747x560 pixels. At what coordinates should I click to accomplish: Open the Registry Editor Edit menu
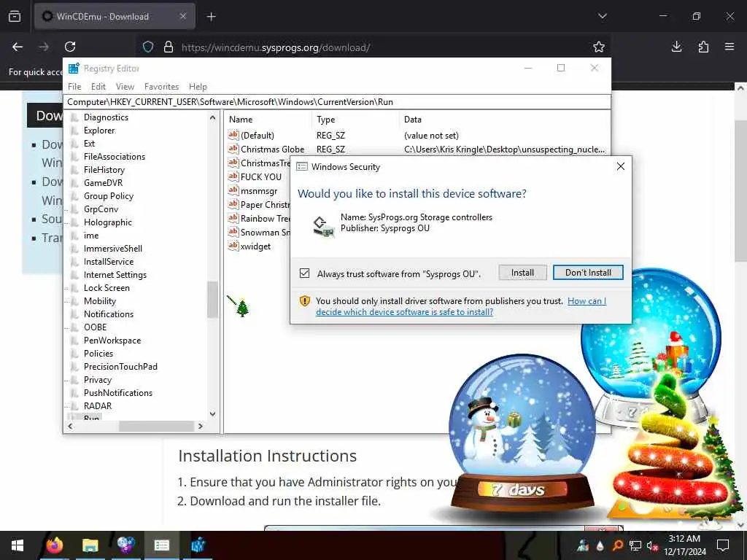click(98, 87)
